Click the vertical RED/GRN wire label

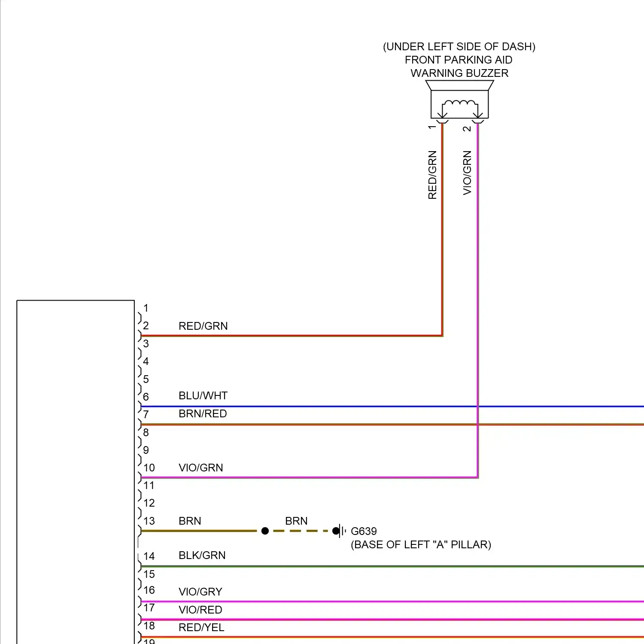point(432,175)
